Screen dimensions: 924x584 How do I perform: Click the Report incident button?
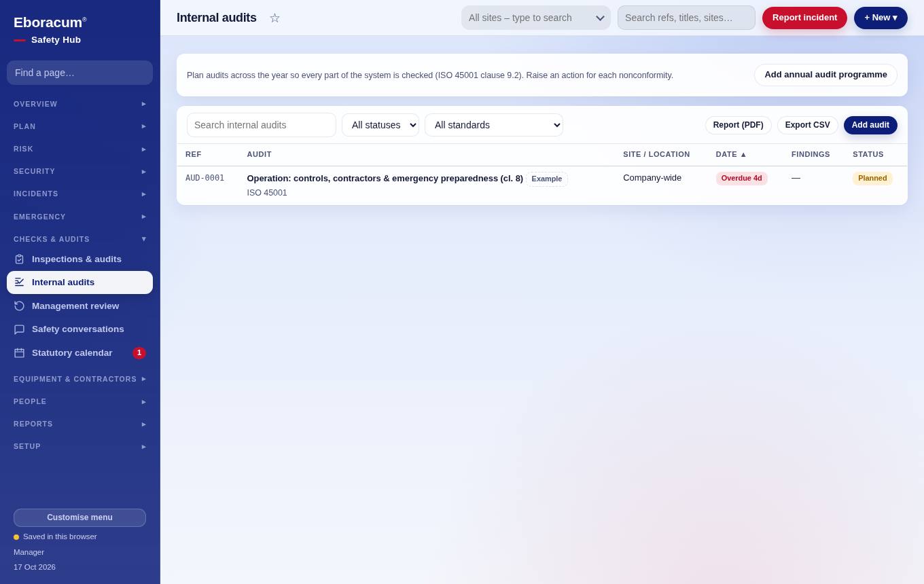pos(804,18)
